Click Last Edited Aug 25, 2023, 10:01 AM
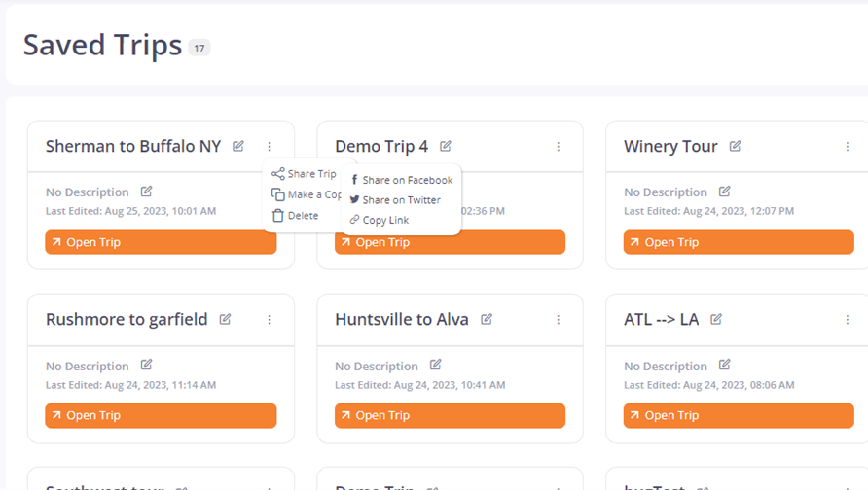Screen dimensions: 868x490 tap(130, 211)
